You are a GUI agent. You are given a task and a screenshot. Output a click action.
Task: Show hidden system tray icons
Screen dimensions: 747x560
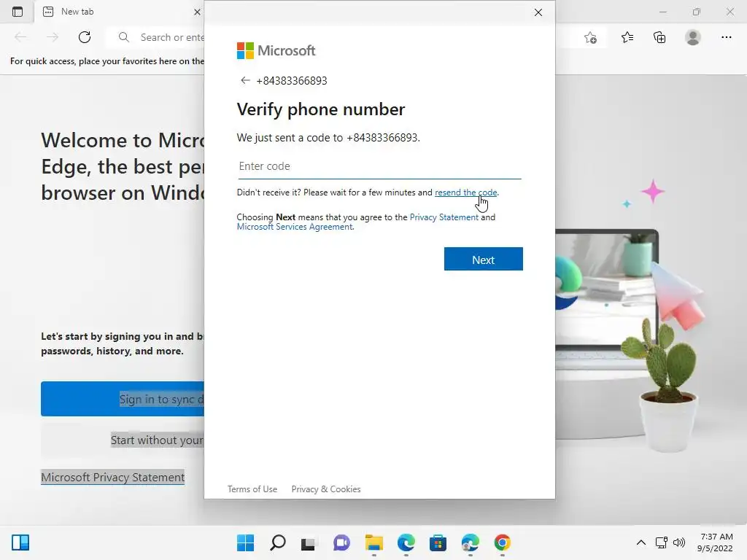click(641, 542)
